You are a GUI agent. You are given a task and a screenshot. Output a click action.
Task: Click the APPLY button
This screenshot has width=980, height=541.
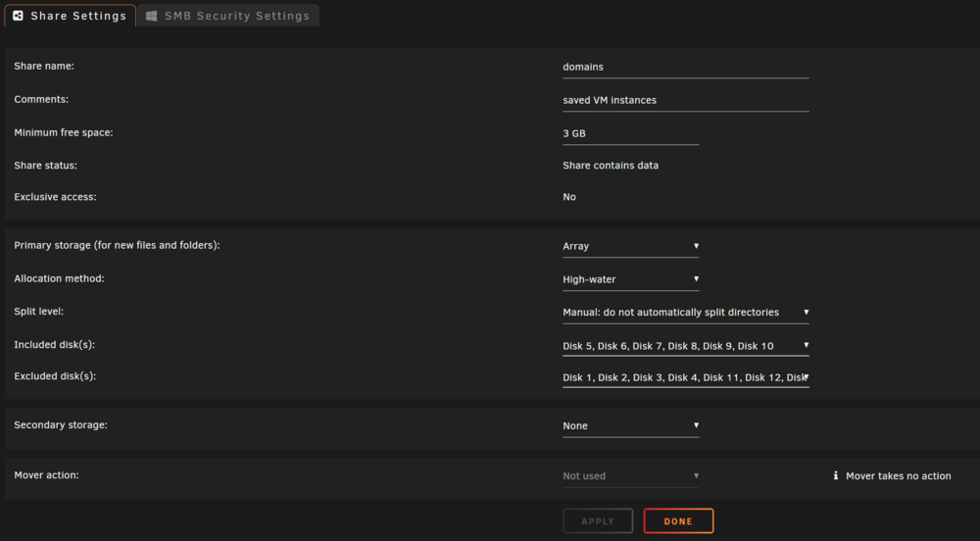click(598, 521)
